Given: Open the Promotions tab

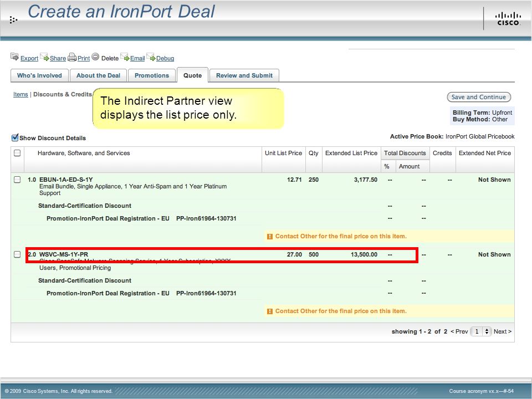Looking at the screenshot, I should 152,75.
